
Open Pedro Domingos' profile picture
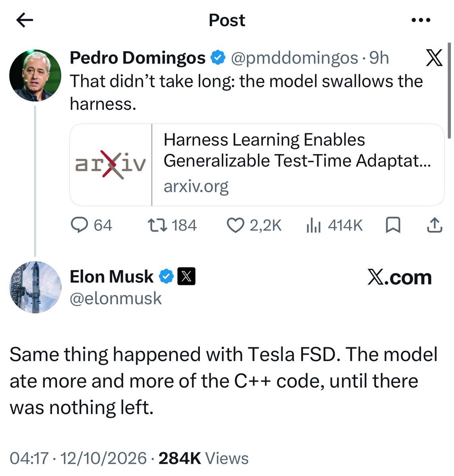35,75
